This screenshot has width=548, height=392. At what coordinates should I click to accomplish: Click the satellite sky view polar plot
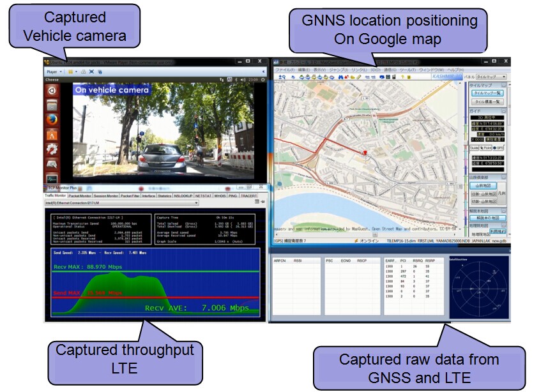tap(479, 287)
